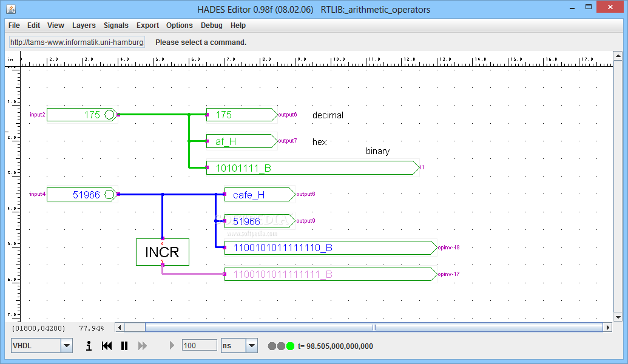Click the opinv-17 label
This screenshot has width=628, height=364.
[448, 274]
